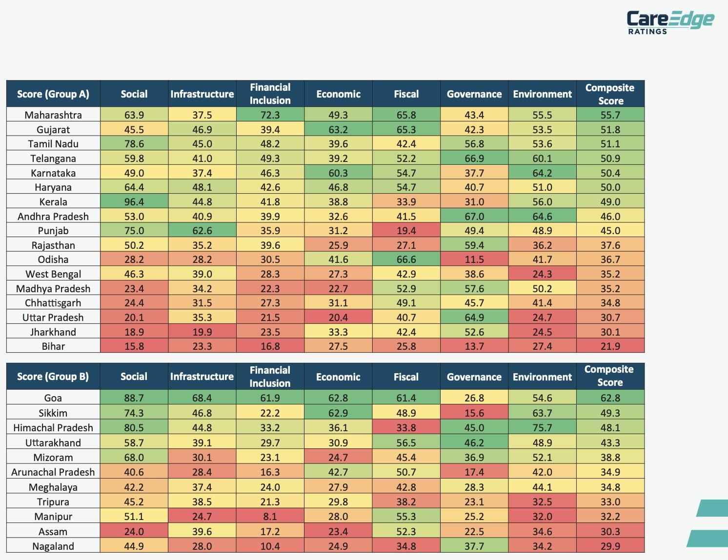The width and height of the screenshot is (728, 560).
Task: Click the Score (Group A) header
Action: point(53,94)
